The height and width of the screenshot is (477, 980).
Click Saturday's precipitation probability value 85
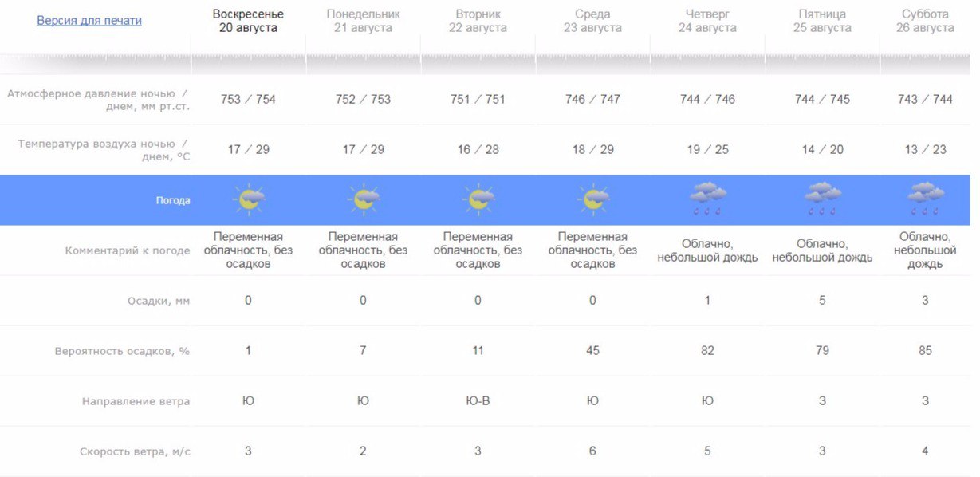point(925,350)
